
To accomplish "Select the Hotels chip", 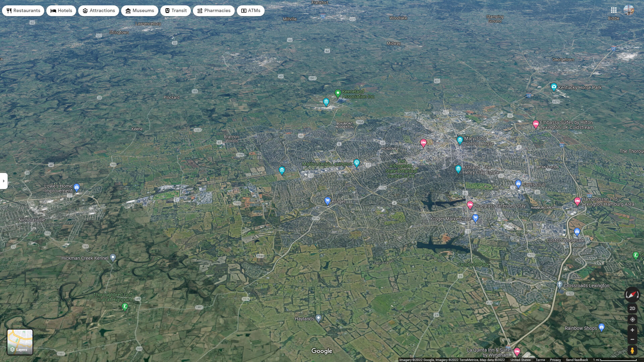I will pyautogui.click(x=61, y=10).
